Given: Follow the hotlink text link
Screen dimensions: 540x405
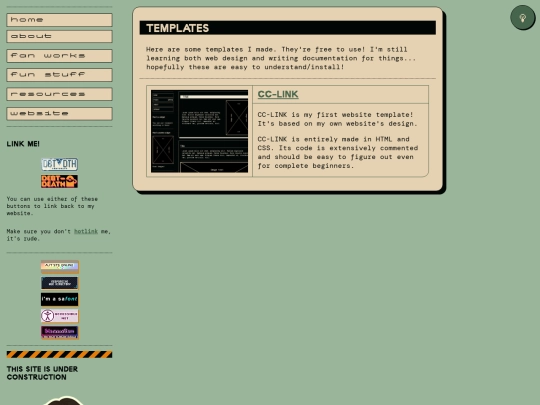Looking at the screenshot, I should [86, 231].
